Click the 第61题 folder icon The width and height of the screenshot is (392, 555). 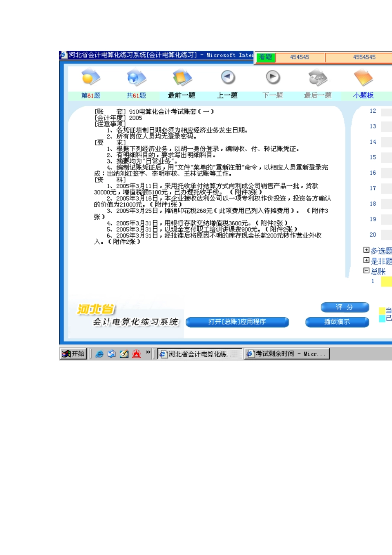coord(91,78)
